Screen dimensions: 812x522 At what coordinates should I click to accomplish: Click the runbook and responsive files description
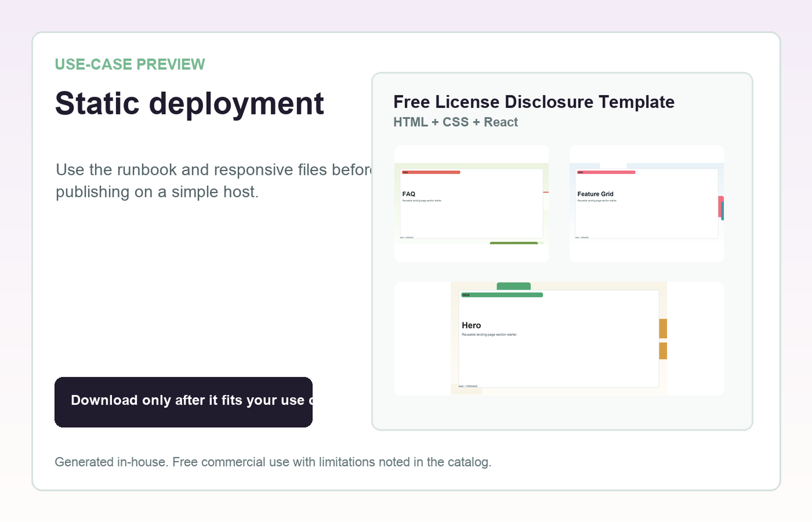[213, 181]
